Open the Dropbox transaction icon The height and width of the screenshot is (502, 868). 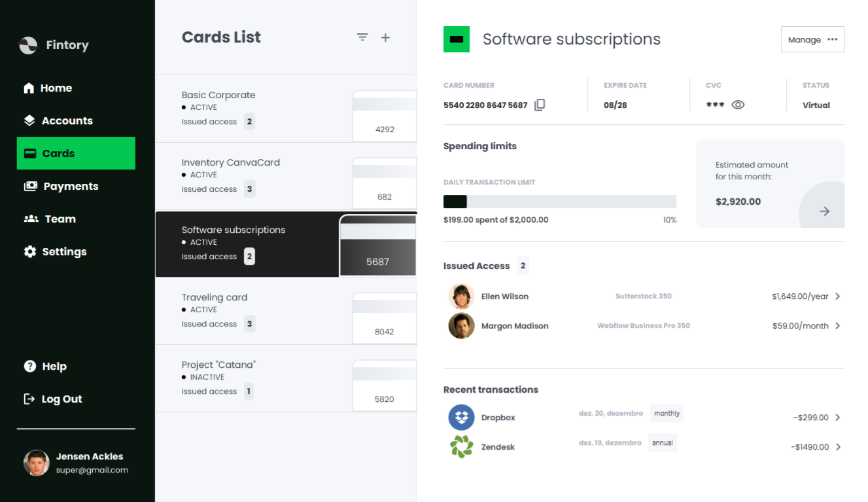pyautogui.click(x=461, y=418)
